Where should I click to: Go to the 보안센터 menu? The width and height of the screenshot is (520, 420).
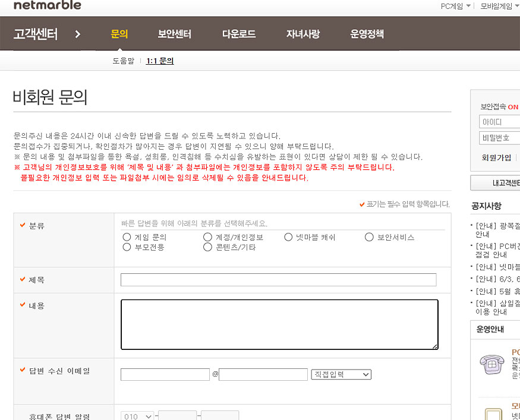click(174, 34)
